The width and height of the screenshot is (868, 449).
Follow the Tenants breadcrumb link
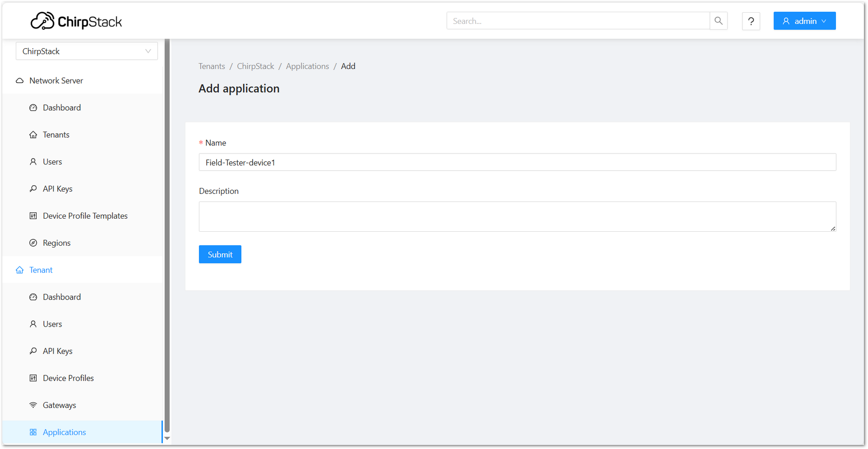[x=212, y=66]
